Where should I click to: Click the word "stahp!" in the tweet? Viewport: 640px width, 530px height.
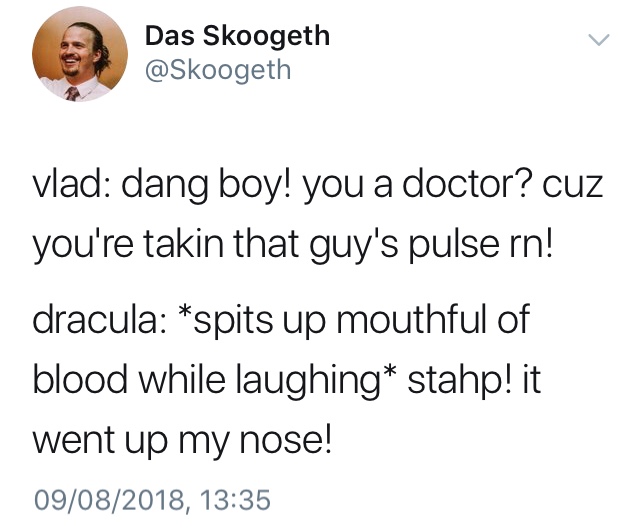tap(459, 381)
